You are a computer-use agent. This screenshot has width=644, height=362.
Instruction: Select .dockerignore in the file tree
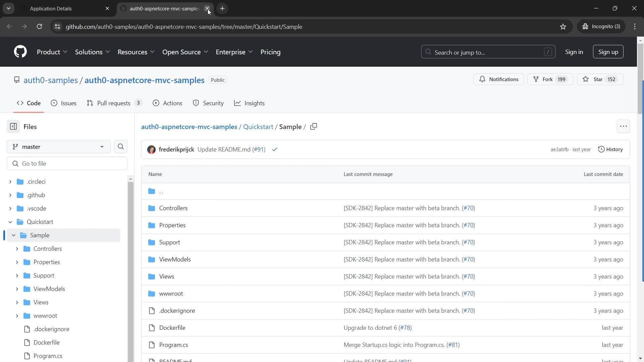coord(51,329)
